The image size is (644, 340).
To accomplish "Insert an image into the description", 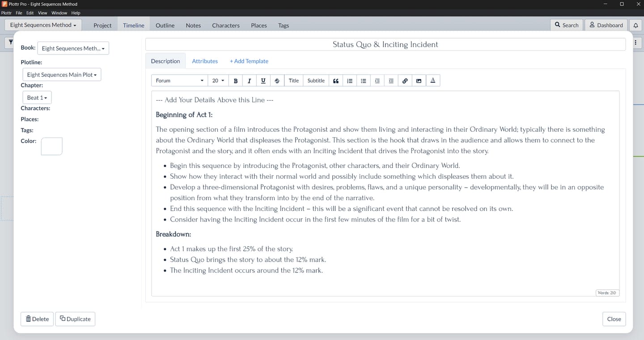I will 419,80.
